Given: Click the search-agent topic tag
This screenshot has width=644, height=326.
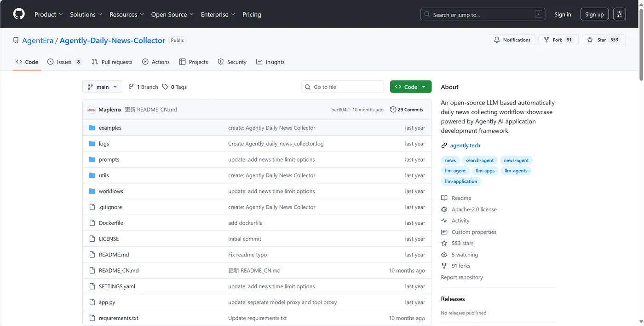Looking at the screenshot, I should (x=479, y=160).
